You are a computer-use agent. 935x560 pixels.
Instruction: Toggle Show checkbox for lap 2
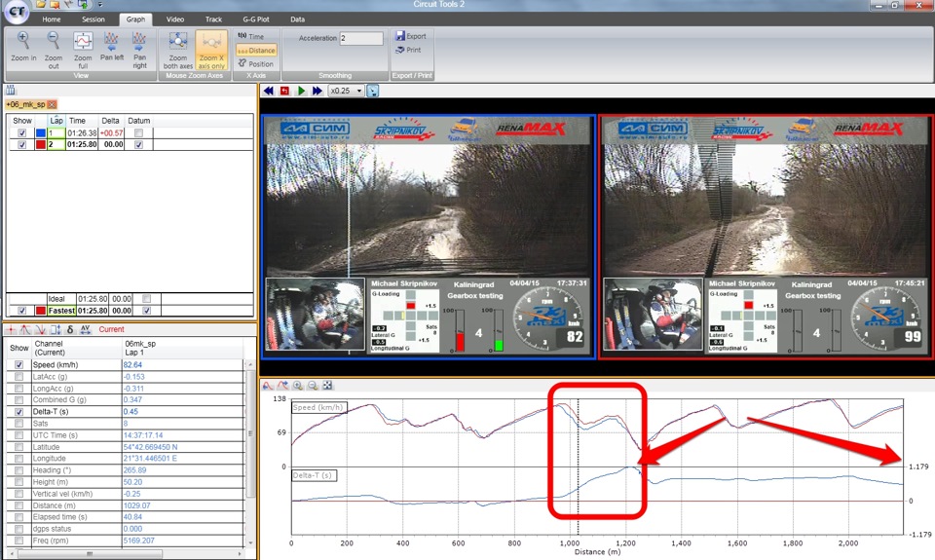click(22, 144)
